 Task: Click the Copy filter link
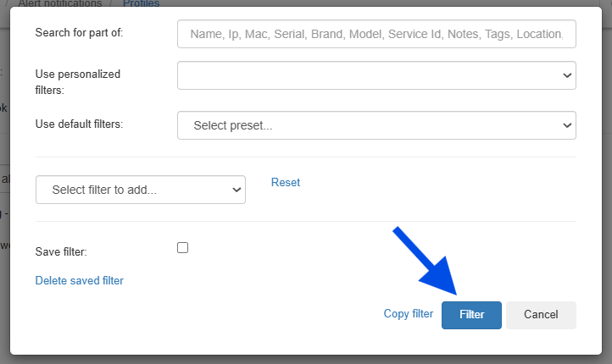tap(409, 314)
